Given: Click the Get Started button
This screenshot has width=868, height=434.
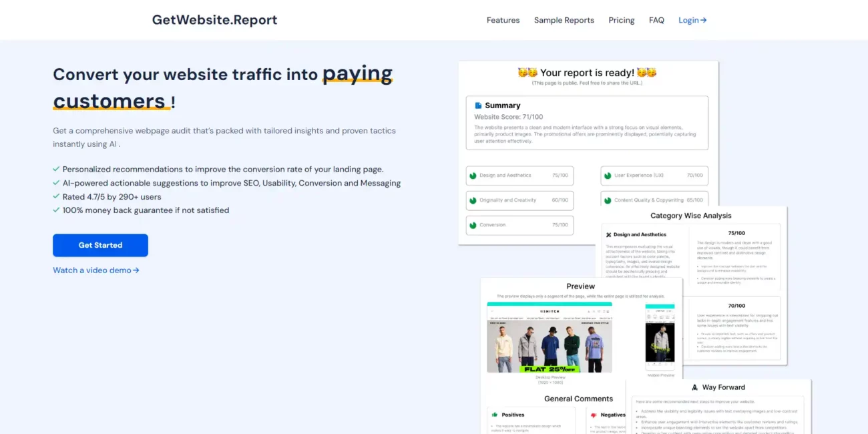Looking at the screenshot, I should pos(100,245).
